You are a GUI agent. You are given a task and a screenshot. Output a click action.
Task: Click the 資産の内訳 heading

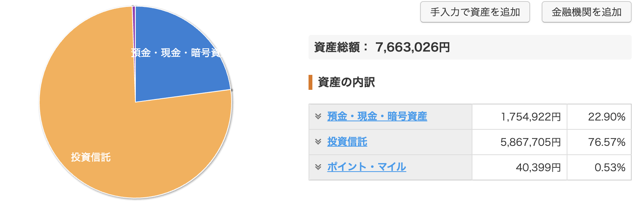(x=346, y=82)
